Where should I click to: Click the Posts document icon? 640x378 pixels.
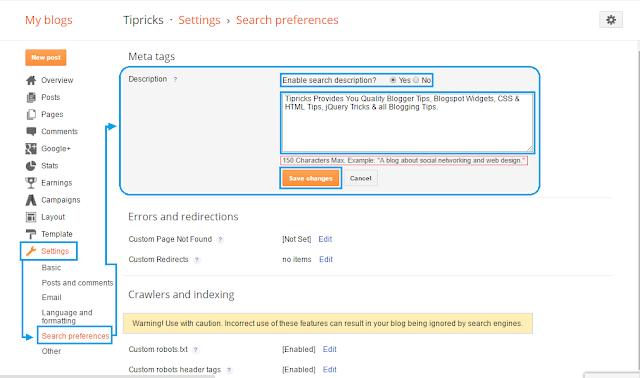31,97
